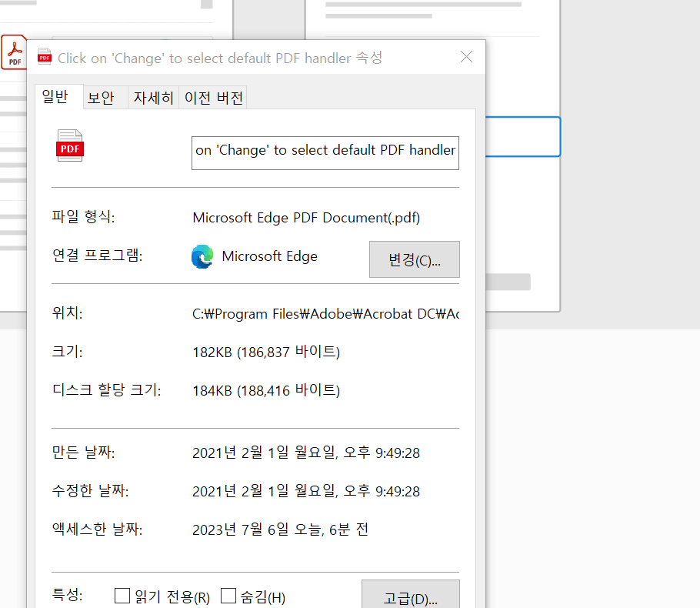
Task: Click the Microsoft Edge logo icon
Action: (202, 256)
